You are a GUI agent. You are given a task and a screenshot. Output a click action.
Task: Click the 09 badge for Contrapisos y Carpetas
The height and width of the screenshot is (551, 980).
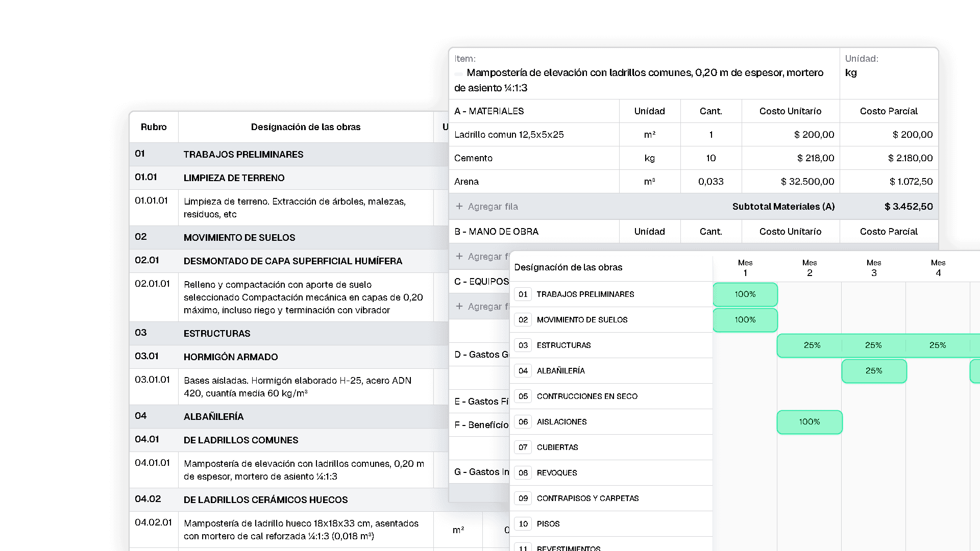(x=523, y=498)
